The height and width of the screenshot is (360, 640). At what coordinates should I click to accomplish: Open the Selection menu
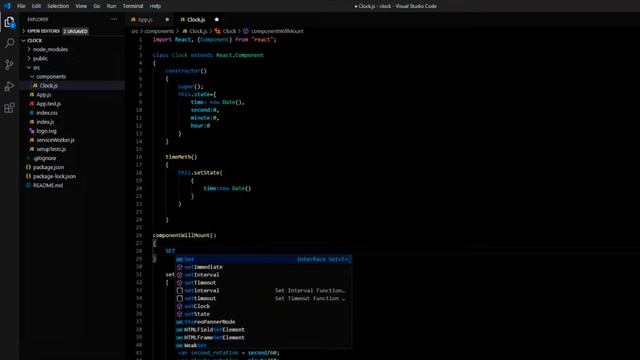58,6
